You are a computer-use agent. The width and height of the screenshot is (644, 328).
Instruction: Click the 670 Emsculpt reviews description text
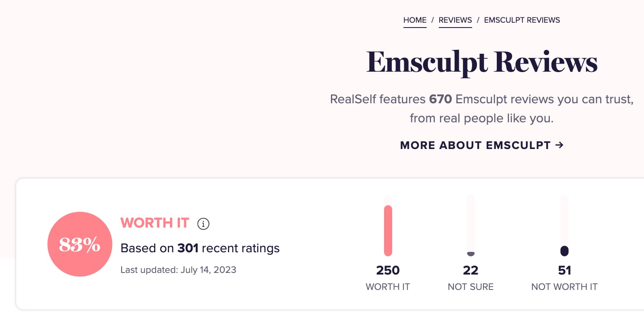482,109
